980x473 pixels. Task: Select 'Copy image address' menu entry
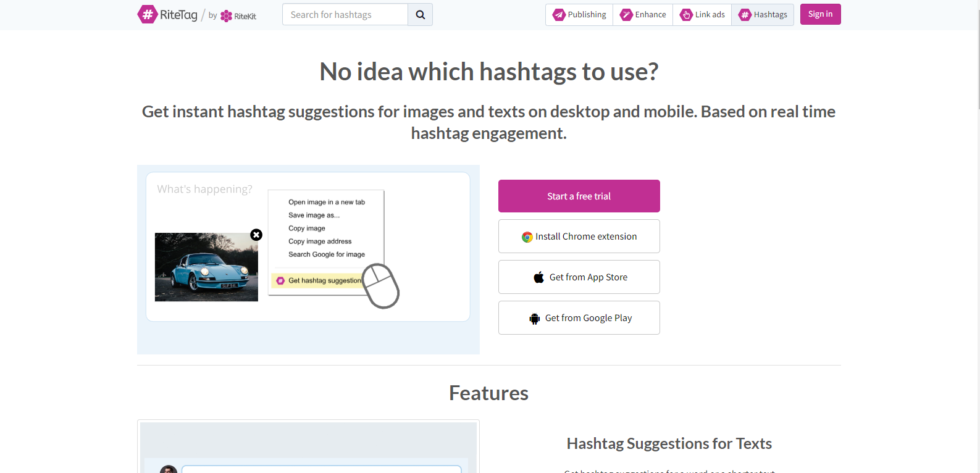(320, 241)
